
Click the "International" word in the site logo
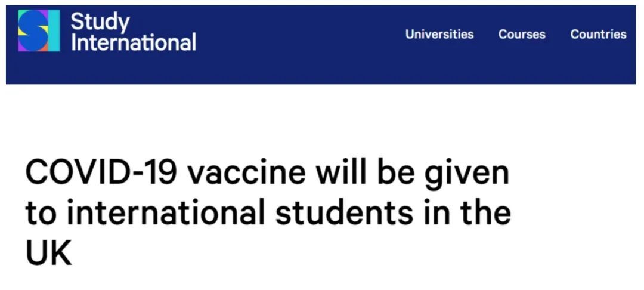pyautogui.click(x=134, y=42)
